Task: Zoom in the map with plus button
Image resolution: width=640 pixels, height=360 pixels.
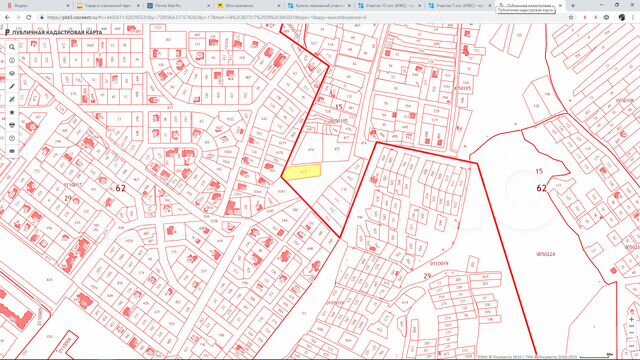Action: [x=631, y=320]
